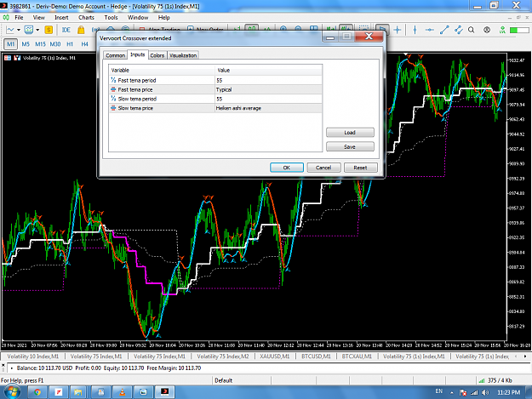The image size is (532, 399).
Task: Switch chart to M30 timeframe
Action: point(55,44)
